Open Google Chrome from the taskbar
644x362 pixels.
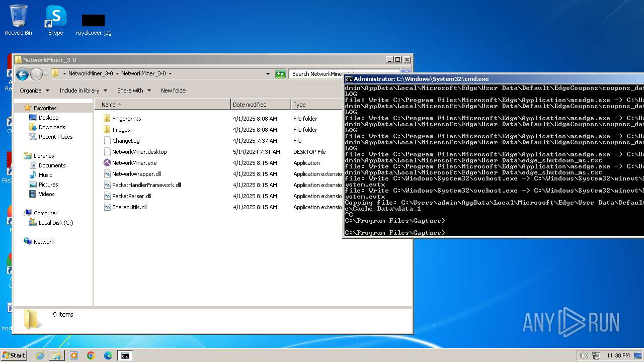(91, 355)
